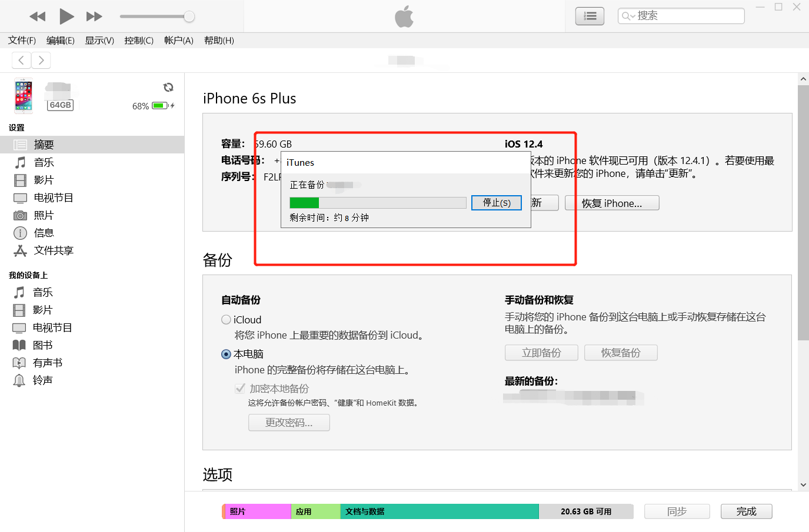Click the 影片 film icon under 设置
Viewport: 809px width, 532px height.
pyautogui.click(x=21, y=180)
